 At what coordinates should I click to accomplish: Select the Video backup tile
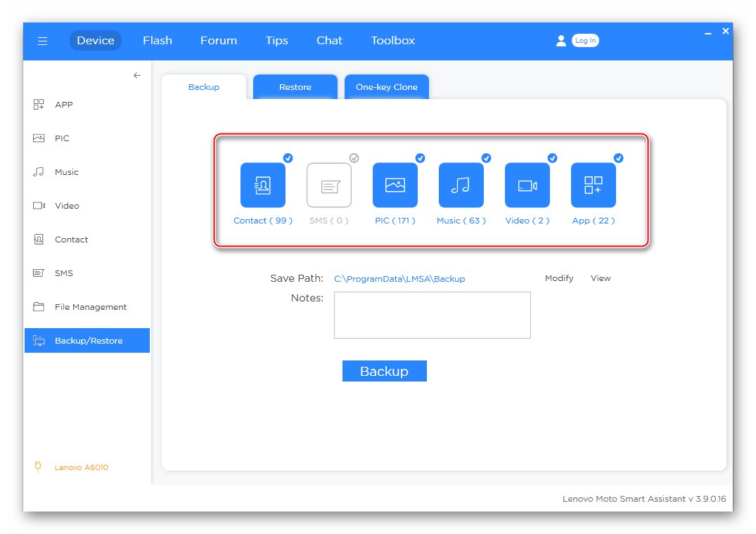[527, 185]
